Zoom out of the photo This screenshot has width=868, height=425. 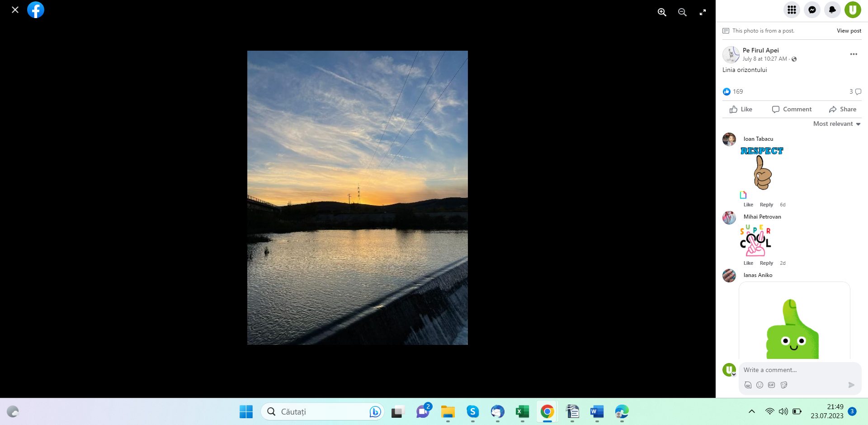pyautogui.click(x=682, y=12)
